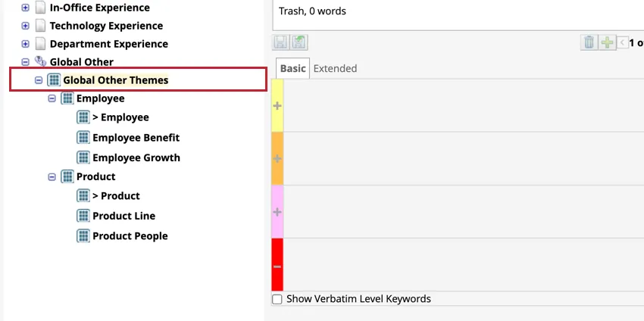Open the Product People theme
The width and height of the screenshot is (644, 321).
(x=130, y=235)
